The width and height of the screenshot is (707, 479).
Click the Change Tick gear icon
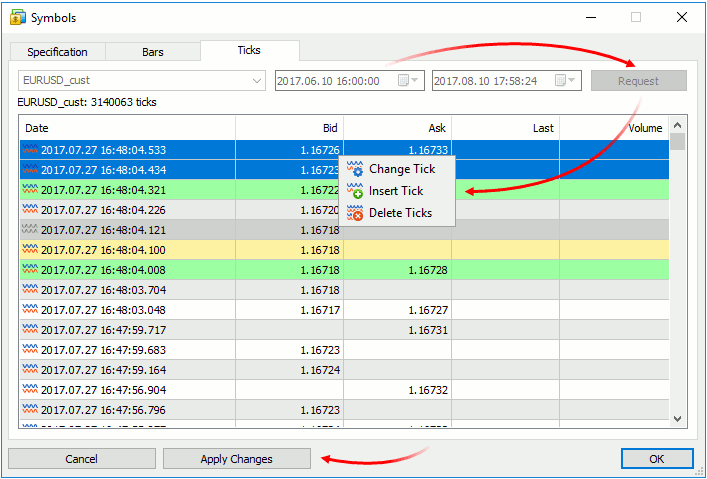tap(355, 169)
